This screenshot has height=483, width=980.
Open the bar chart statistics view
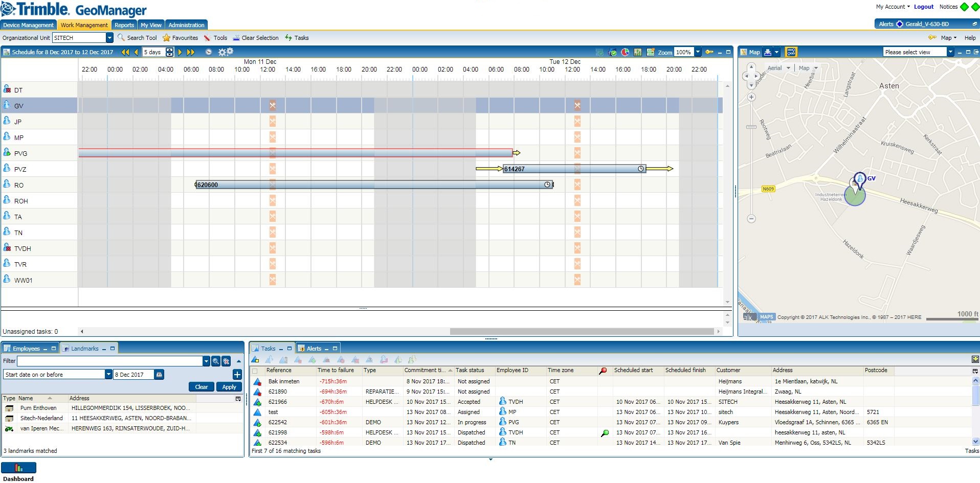[x=638, y=52]
